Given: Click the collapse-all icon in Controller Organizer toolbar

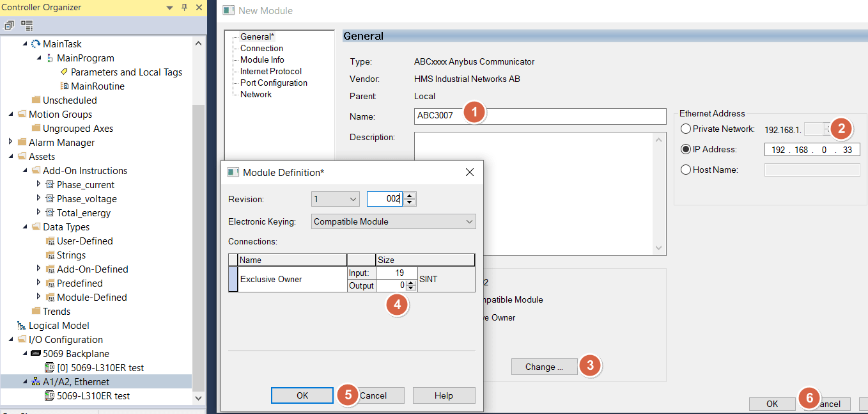Looking at the screenshot, I should (9, 26).
